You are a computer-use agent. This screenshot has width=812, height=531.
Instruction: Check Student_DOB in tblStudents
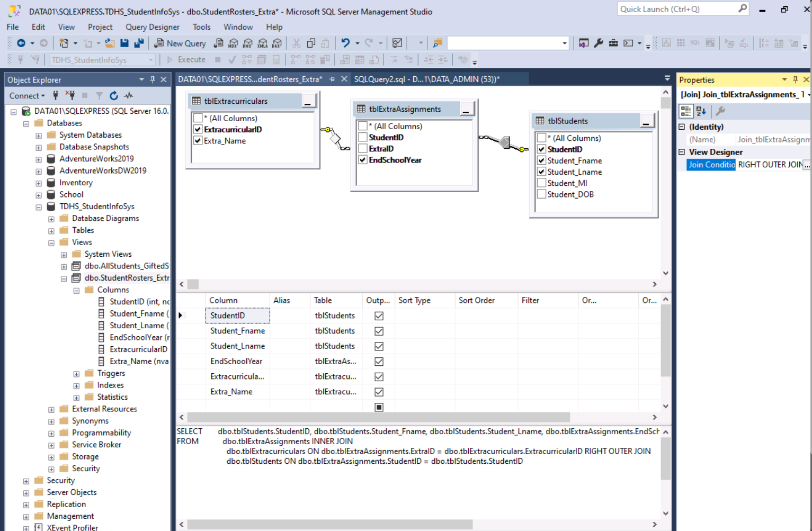[541, 194]
